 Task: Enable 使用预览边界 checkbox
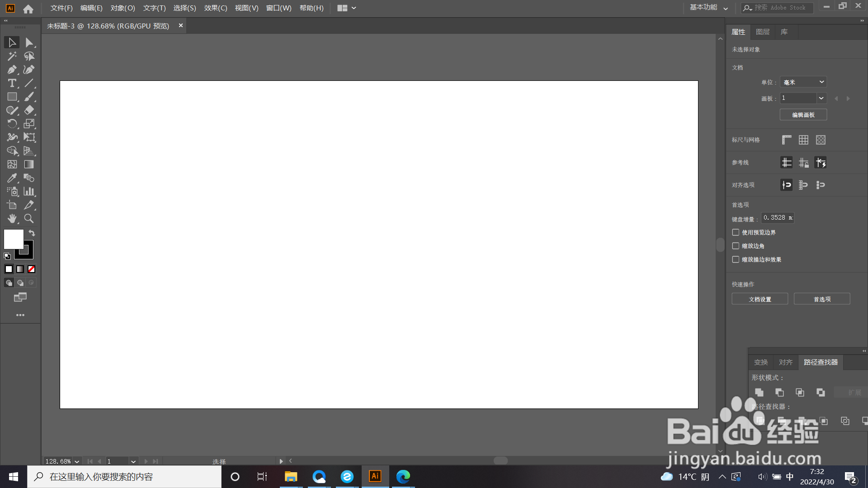pyautogui.click(x=736, y=232)
